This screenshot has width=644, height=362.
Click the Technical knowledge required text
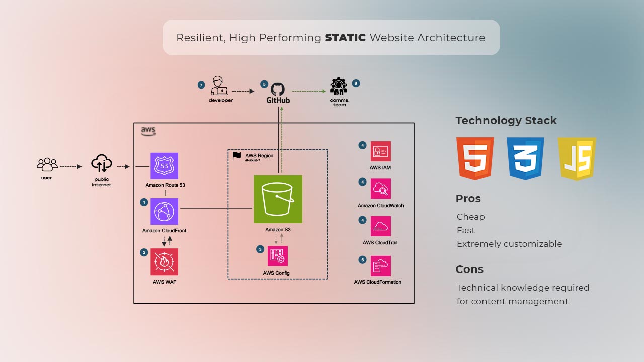(x=523, y=288)
